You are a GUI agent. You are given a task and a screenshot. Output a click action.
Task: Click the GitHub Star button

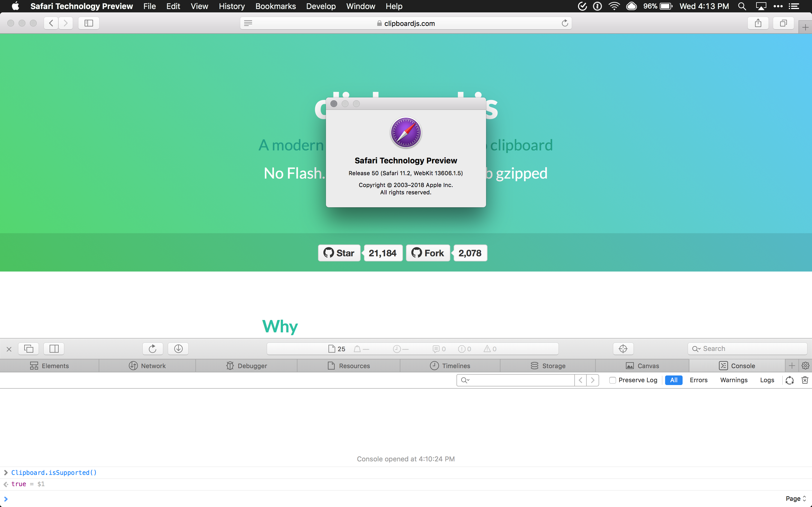(x=339, y=253)
